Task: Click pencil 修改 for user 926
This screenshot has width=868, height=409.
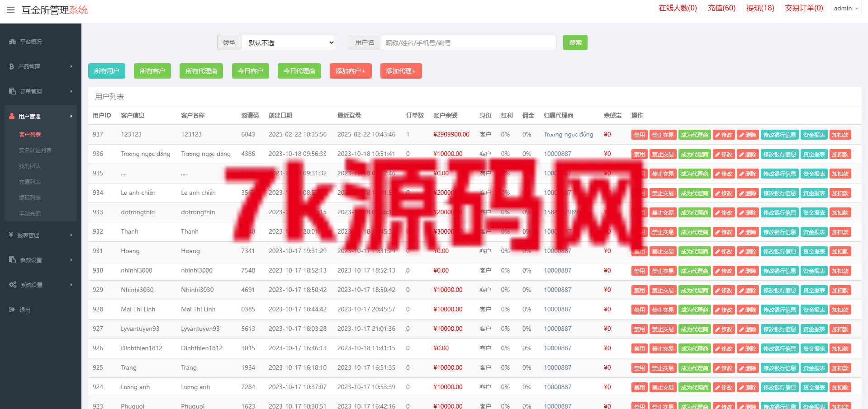Action: (x=724, y=348)
